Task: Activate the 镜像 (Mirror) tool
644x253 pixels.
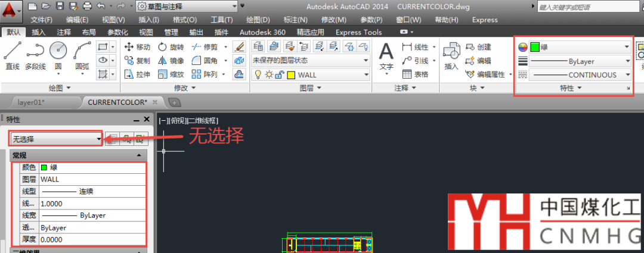Action: pos(163,61)
